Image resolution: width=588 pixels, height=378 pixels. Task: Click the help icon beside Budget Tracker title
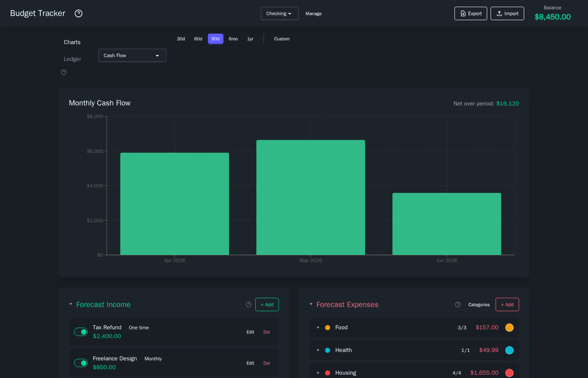coord(79,13)
